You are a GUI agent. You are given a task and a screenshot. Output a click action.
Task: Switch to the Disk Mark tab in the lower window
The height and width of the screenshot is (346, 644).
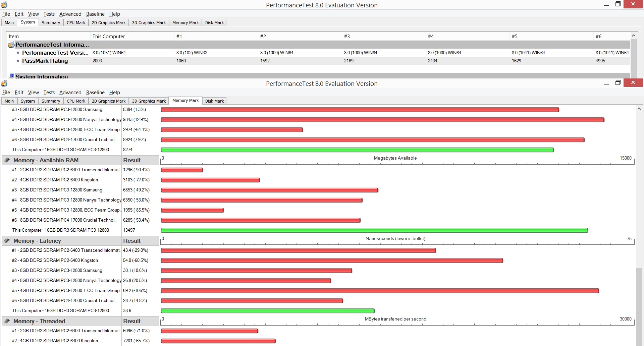[x=214, y=101]
